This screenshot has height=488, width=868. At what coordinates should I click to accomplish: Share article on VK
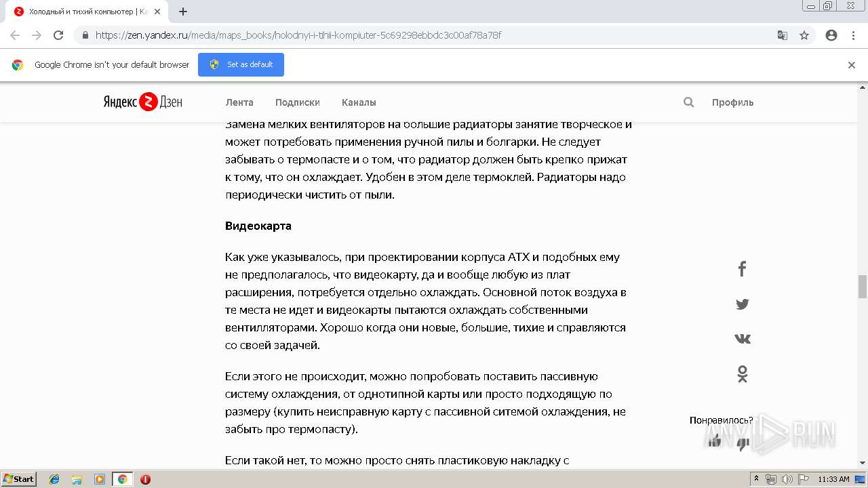tap(743, 339)
